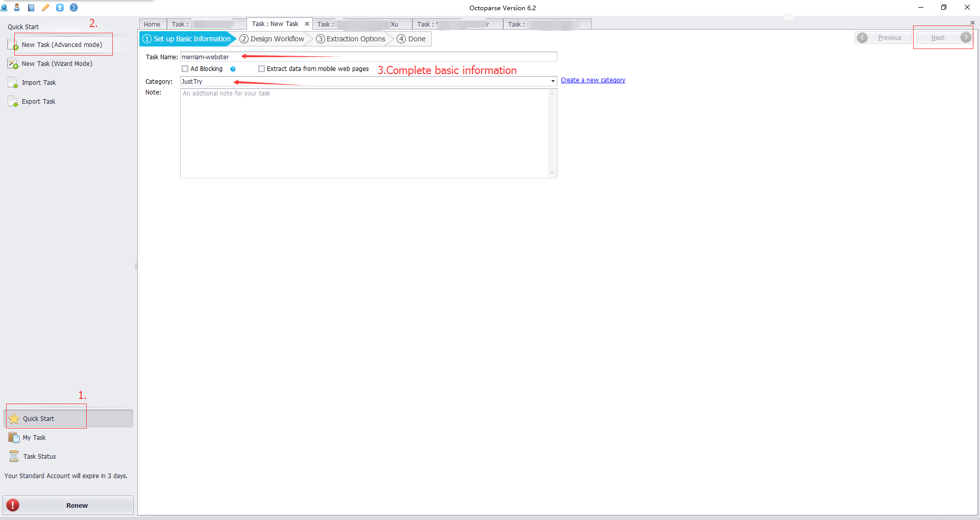
Task: Click the Next button label
Action: pyautogui.click(x=938, y=38)
